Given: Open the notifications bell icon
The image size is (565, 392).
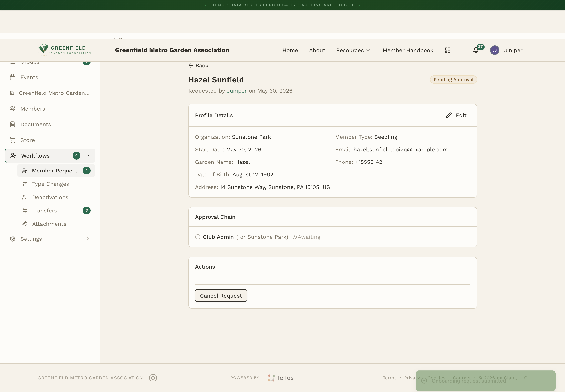Looking at the screenshot, I should (476, 50).
